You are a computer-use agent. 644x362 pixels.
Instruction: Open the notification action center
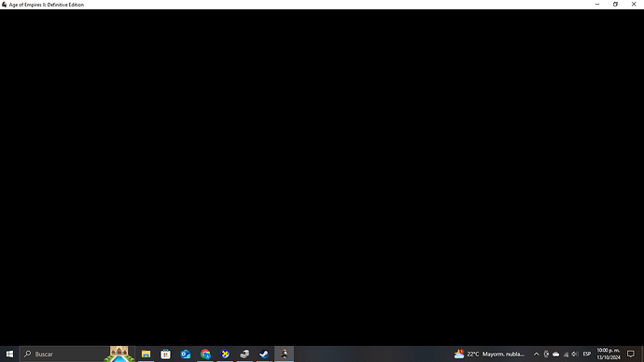tap(630, 354)
